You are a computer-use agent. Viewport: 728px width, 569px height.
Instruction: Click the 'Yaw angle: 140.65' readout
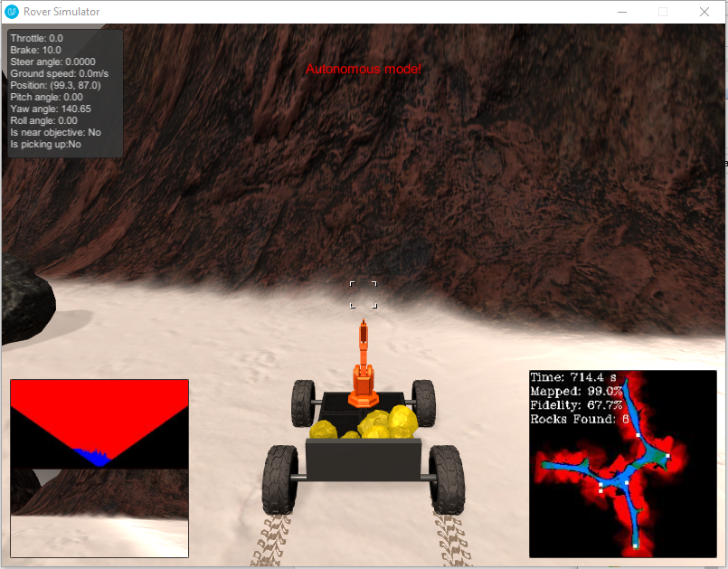[51, 109]
